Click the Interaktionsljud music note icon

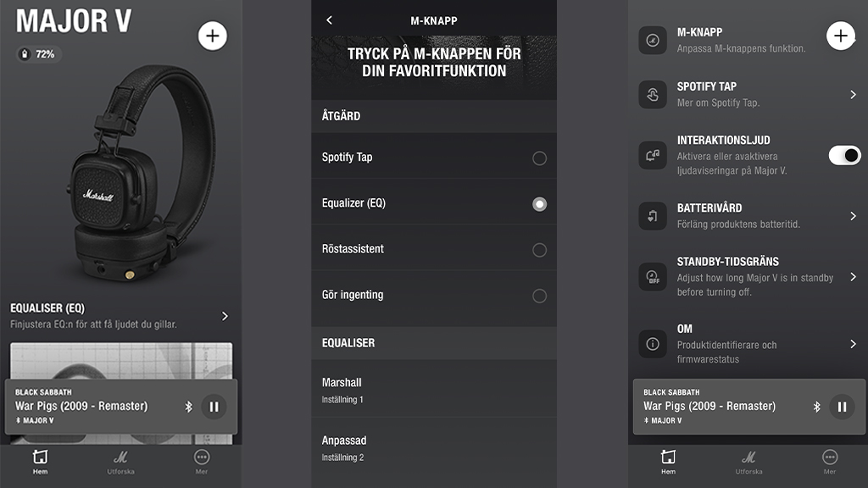653,155
